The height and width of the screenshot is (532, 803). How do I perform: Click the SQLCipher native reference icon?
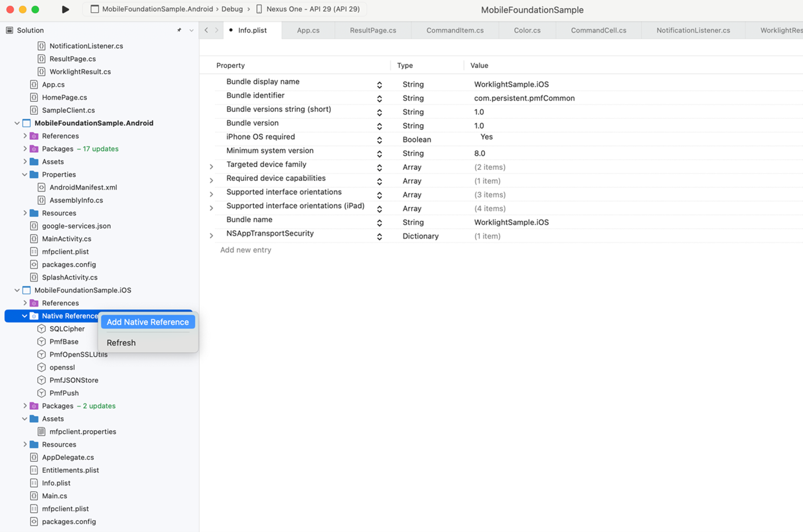coord(41,329)
